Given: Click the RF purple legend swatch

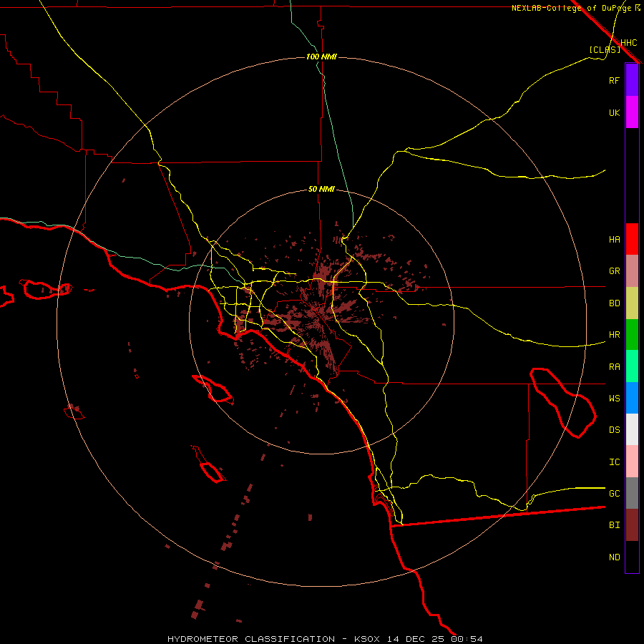Looking at the screenshot, I should tap(632, 80).
